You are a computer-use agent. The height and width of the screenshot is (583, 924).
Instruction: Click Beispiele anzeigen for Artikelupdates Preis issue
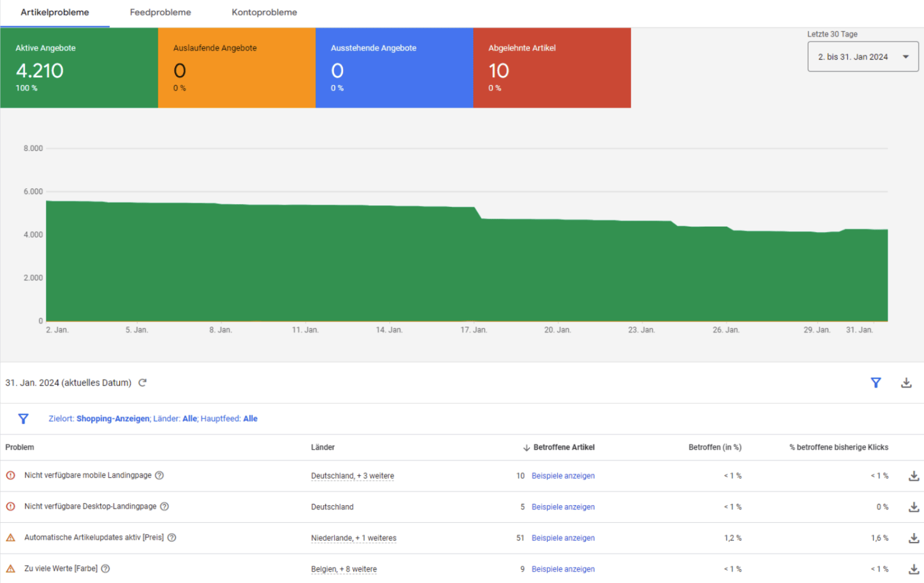[563, 537]
